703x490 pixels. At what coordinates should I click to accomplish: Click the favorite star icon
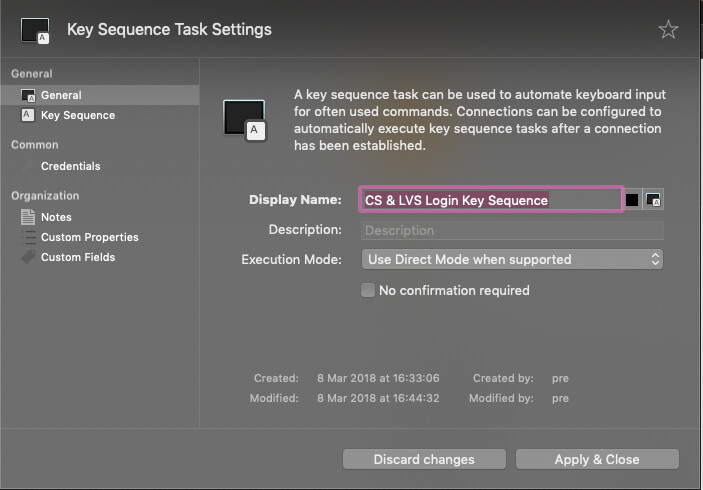[668, 30]
